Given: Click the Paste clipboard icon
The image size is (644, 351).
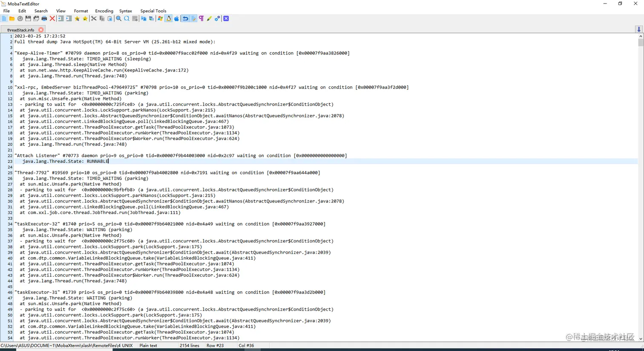Looking at the screenshot, I should point(110,19).
